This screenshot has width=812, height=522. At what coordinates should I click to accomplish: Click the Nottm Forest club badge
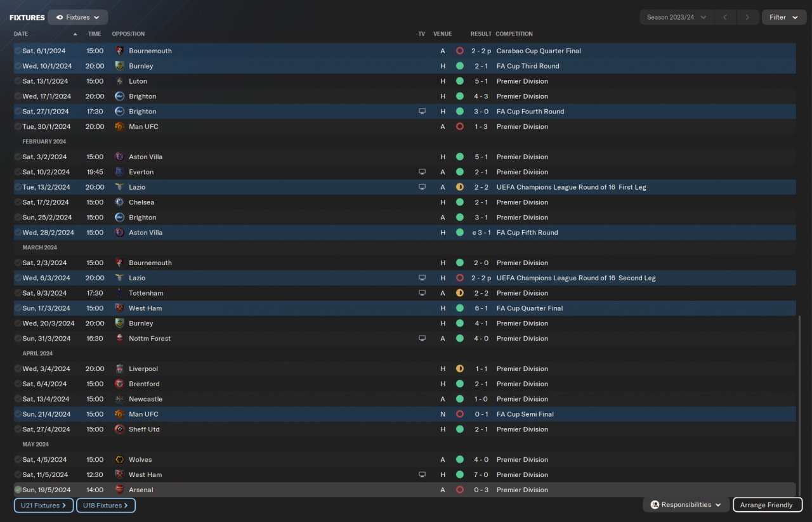119,339
